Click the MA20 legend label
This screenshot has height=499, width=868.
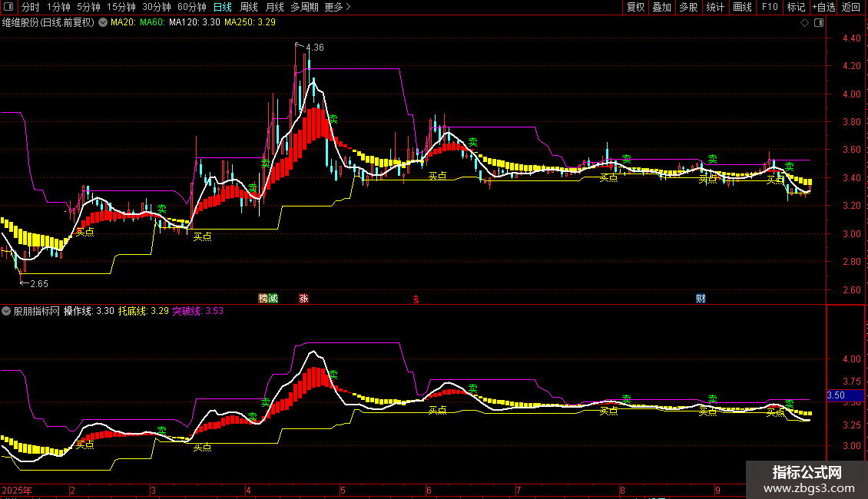tap(123, 22)
